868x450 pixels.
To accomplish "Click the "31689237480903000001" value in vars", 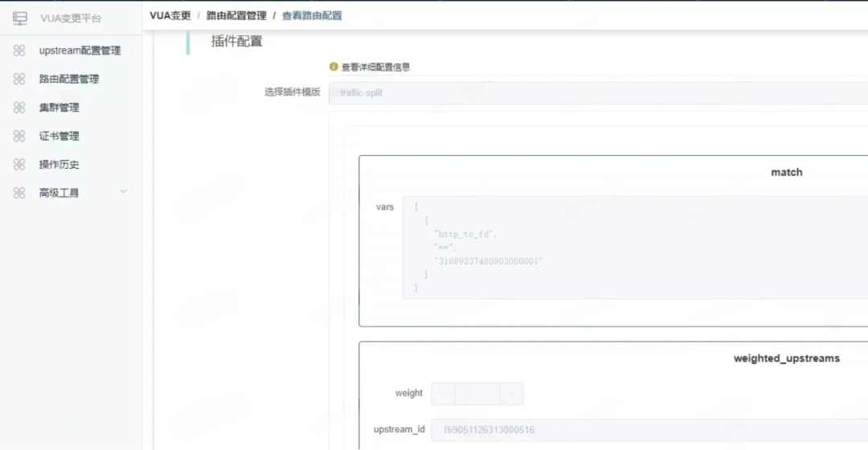I will 489,260.
